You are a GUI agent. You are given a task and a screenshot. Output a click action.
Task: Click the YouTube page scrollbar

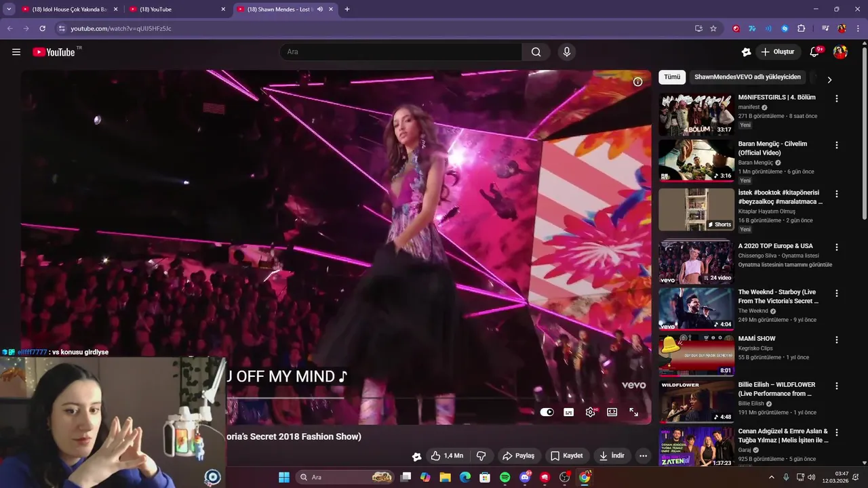click(x=864, y=130)
